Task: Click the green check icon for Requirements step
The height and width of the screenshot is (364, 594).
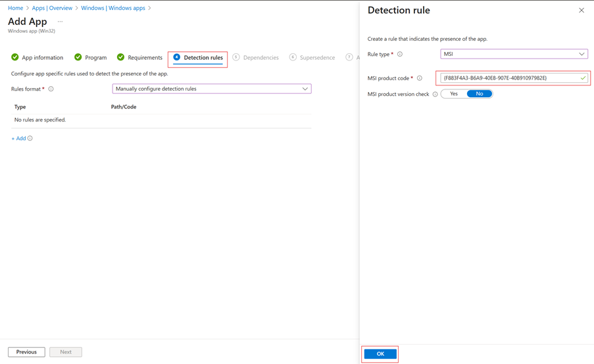Action: [120, 57]
